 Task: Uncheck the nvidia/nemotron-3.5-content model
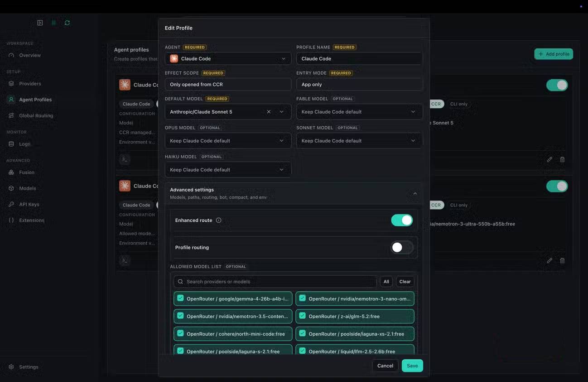(x=180, y=316)
